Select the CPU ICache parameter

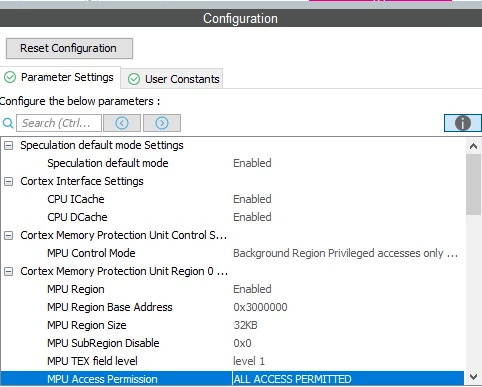click(76, 199)
